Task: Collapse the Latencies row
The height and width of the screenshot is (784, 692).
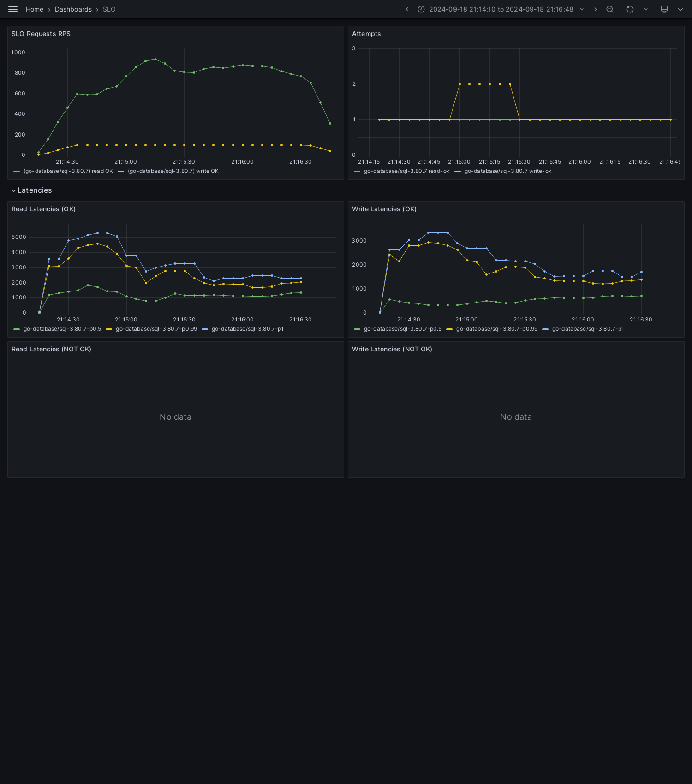Action: point(32,190)
